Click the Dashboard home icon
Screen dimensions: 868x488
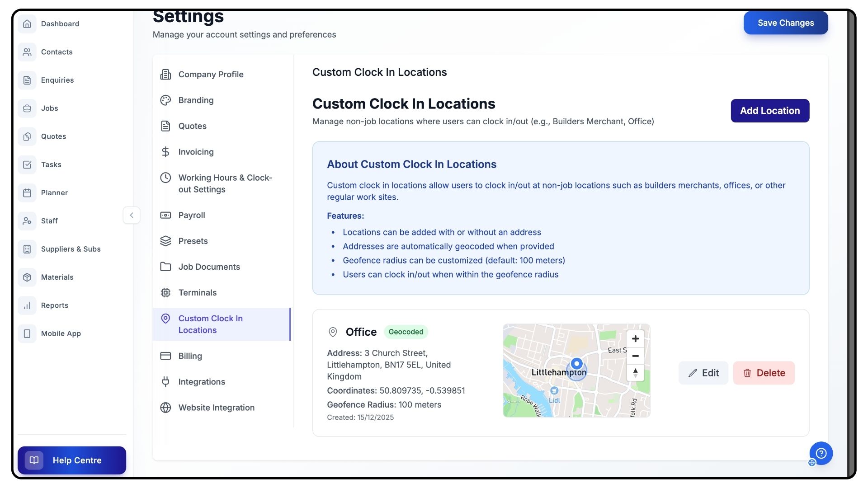[27, 23]
